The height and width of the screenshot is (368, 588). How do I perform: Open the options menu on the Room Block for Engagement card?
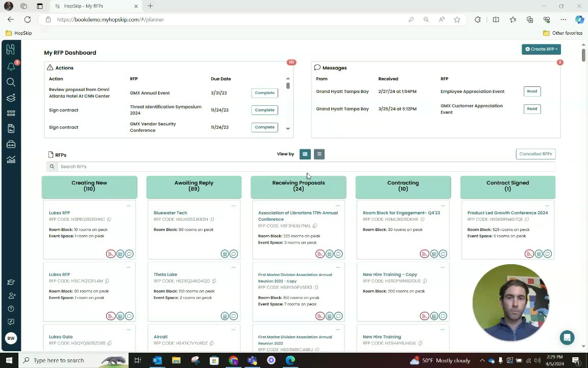point(443,206)
